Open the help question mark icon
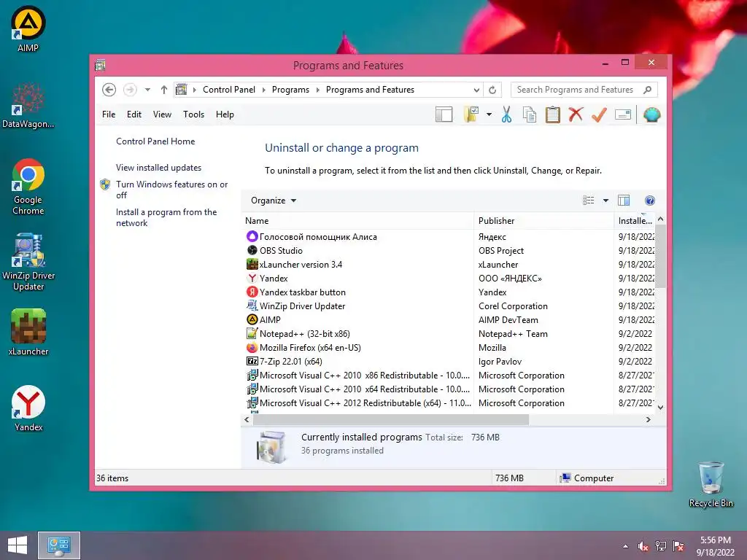747x560 pixels. [x=649, y=201]
